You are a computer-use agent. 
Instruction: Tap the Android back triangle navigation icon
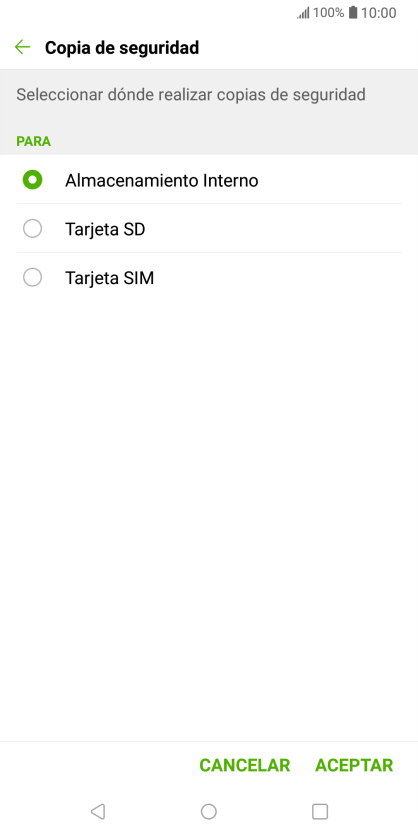pos(98,811)
